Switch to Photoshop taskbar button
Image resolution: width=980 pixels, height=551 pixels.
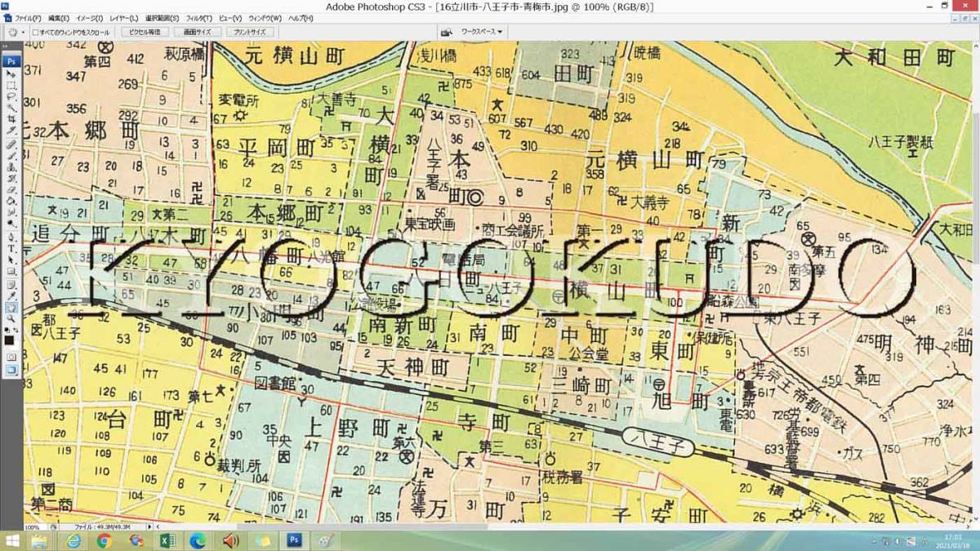[x=294, y=541]
